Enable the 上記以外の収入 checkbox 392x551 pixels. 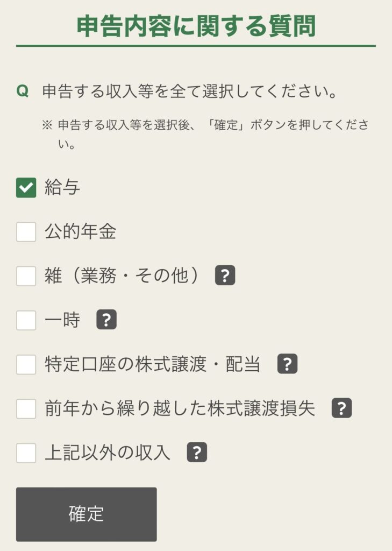click(x=26, y=453)
